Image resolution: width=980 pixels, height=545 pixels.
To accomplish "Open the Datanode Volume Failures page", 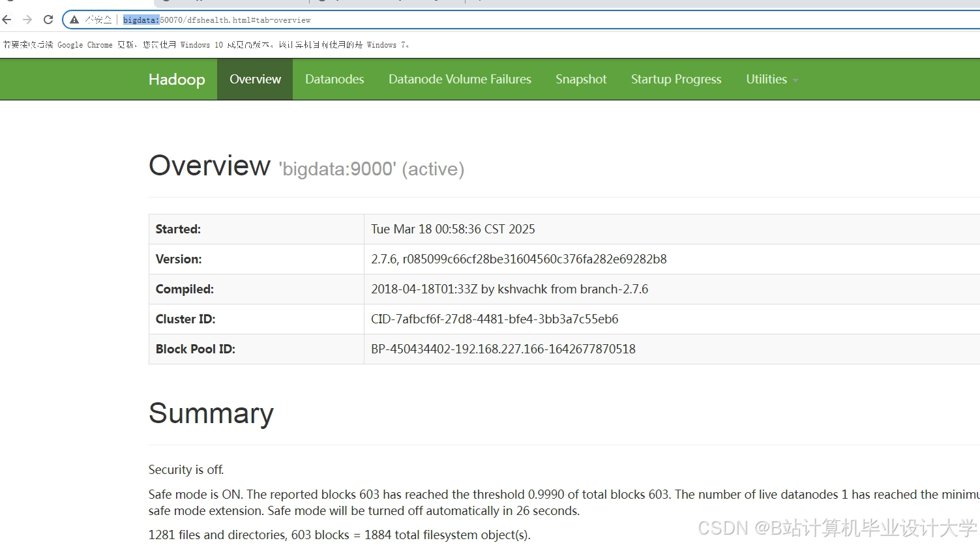I will (460, 79).
